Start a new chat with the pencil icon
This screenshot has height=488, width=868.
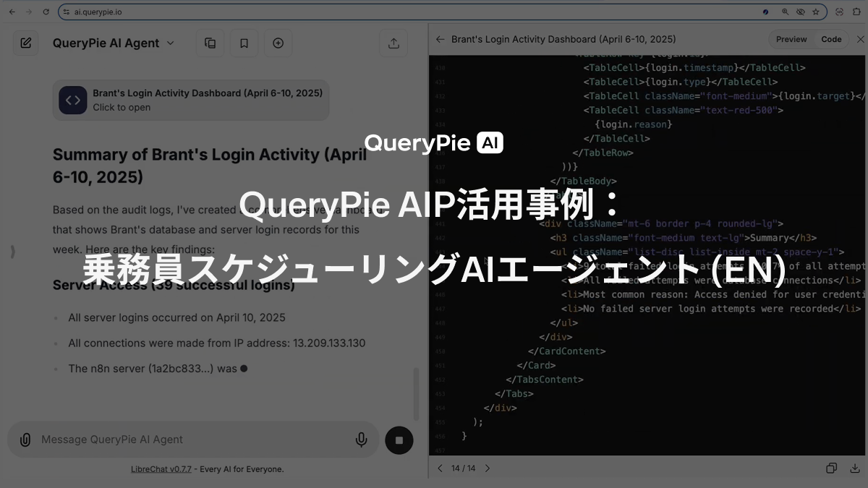click(x=25, y=43)
